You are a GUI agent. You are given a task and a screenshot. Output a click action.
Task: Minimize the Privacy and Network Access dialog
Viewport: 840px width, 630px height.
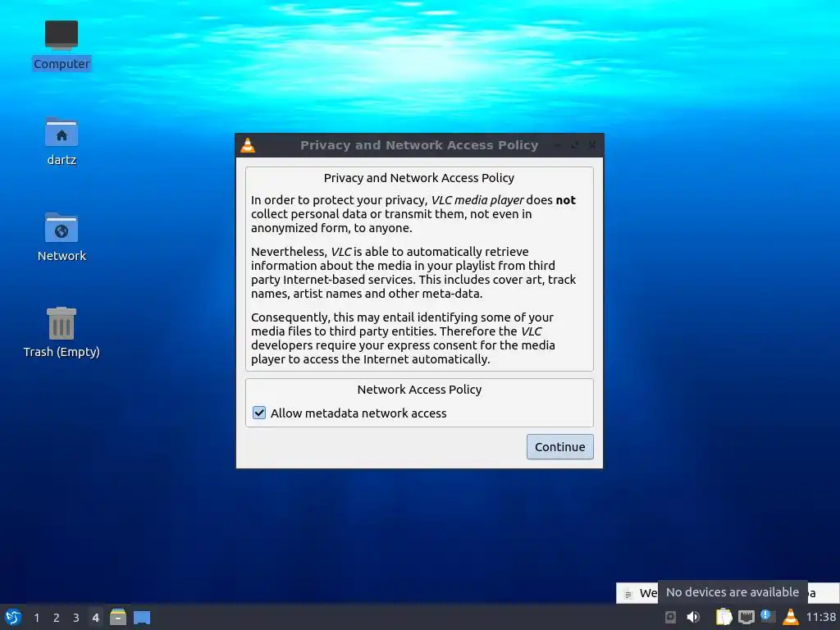(558, 145)
